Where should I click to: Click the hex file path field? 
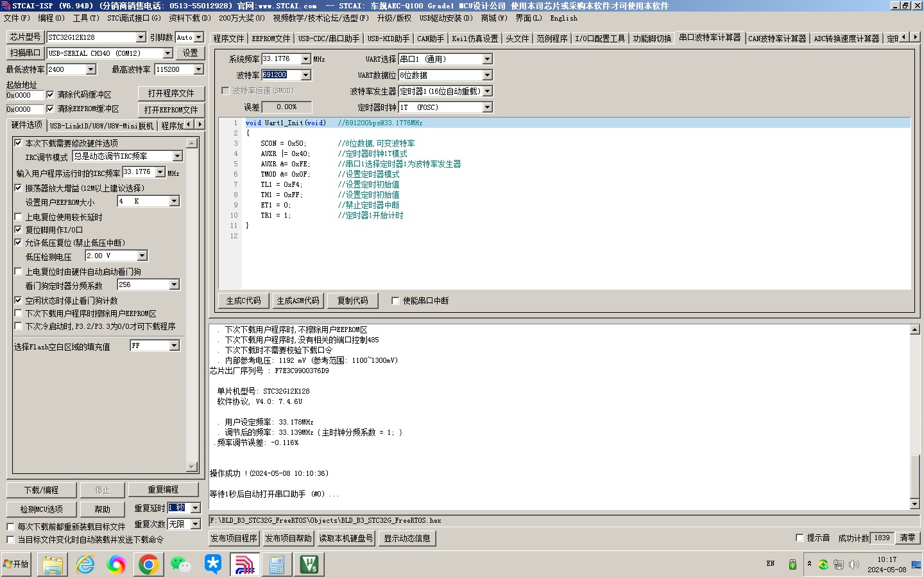pyautogui.click(x=565, y=520)
